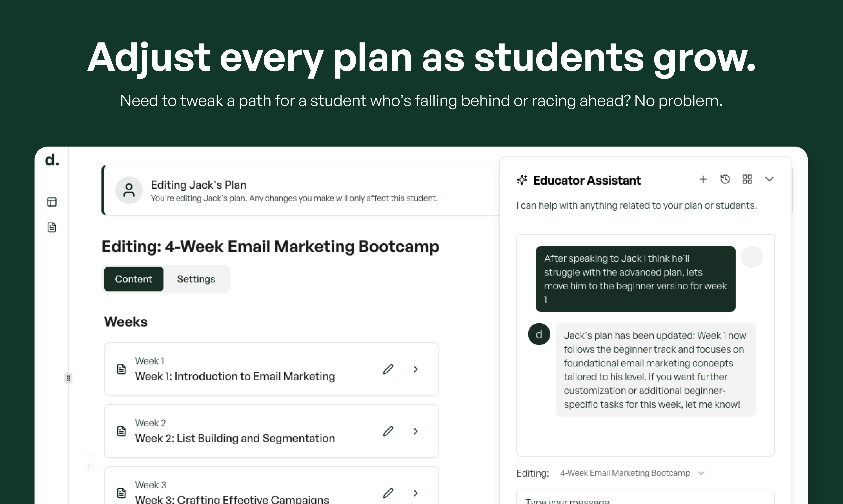The height and width of the screenshot is (504, 843).
Task: Edit Week 1 with pencil icon
Action: click(388, 369)
